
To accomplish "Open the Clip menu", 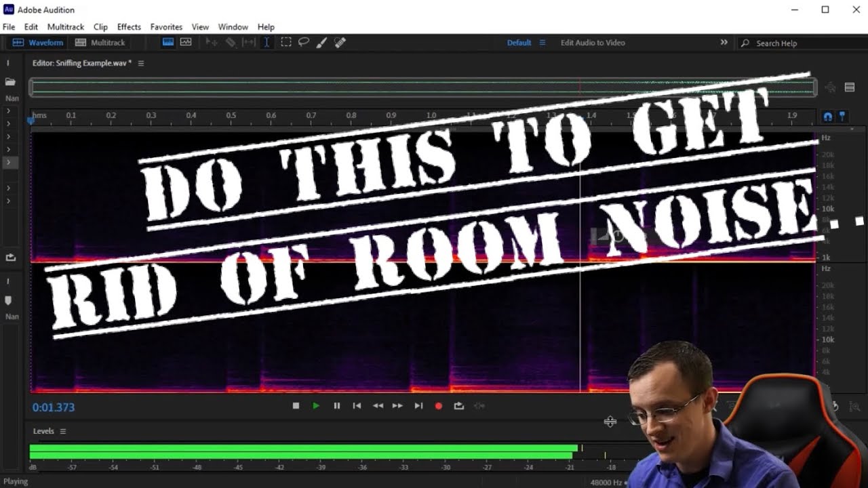I will [x=100, y=27].
